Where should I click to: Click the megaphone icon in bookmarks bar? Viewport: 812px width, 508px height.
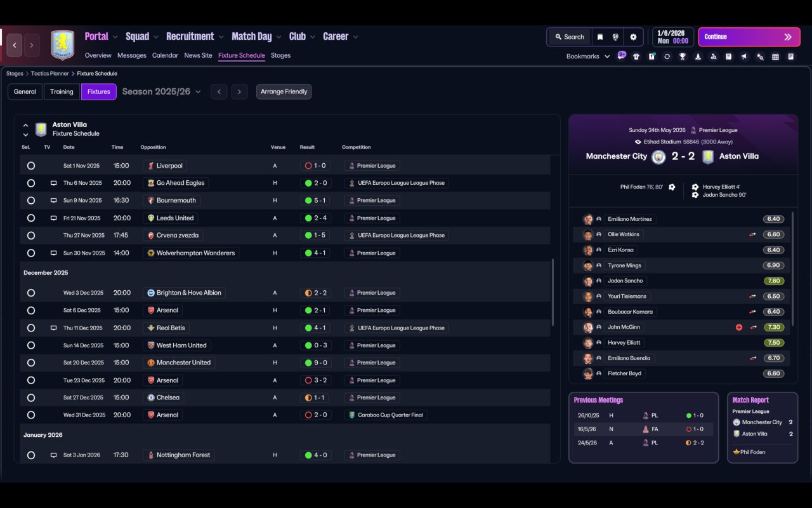coord(744,57)
